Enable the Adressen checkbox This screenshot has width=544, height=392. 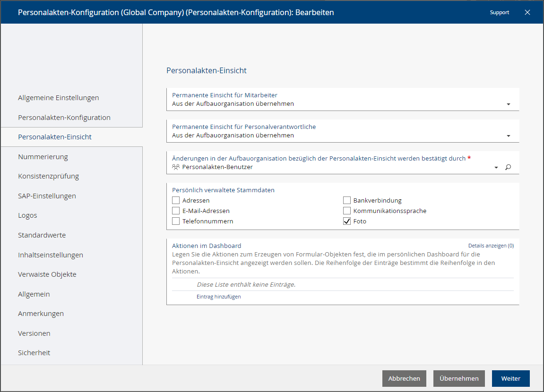click(176, 200)
